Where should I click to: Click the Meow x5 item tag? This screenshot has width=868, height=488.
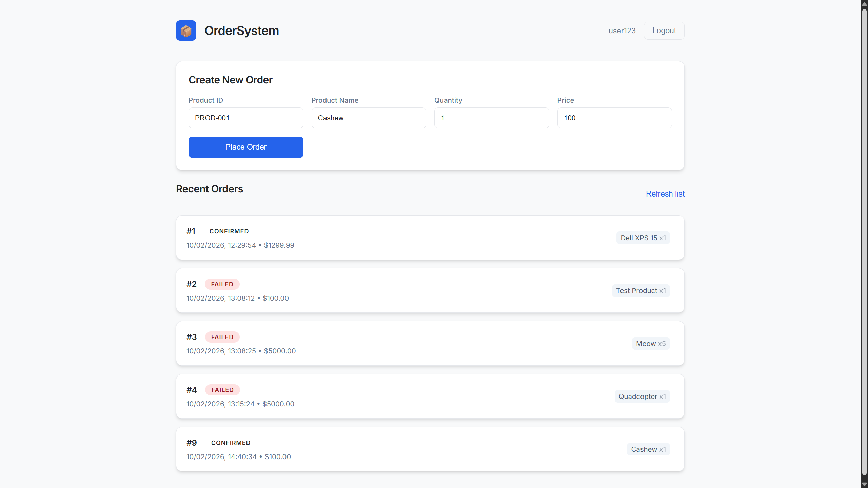(650, 344)
